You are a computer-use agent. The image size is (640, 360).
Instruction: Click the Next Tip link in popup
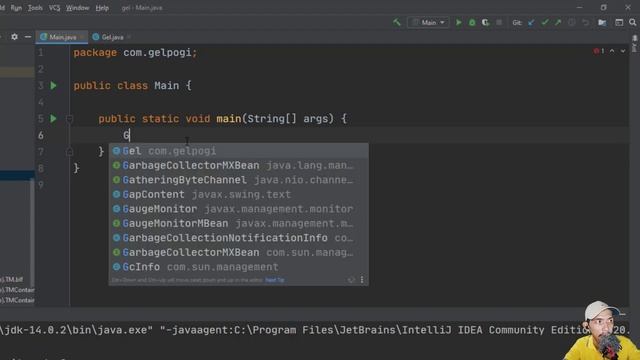[x=275, y=280]
